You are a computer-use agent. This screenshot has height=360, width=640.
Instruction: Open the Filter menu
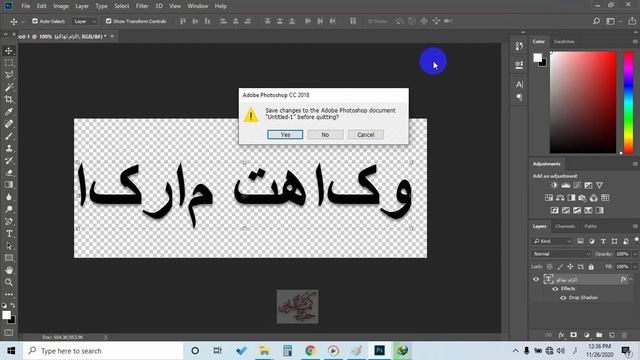pyautogui.click(x=142, y=6)
